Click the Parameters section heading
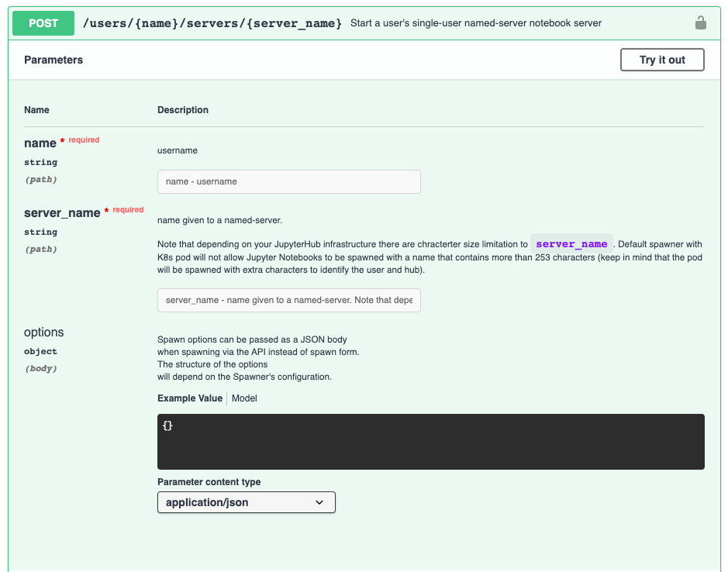 pyautogui.click(x=53, y=60)
